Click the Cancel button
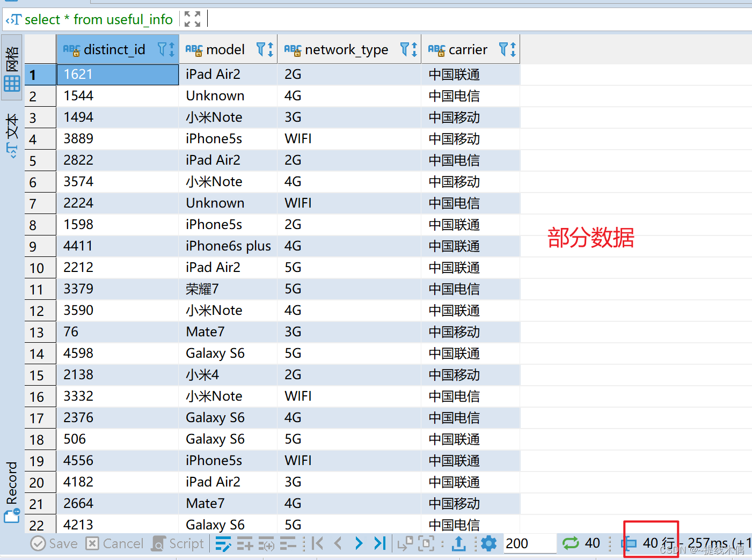 click(115, 543)
